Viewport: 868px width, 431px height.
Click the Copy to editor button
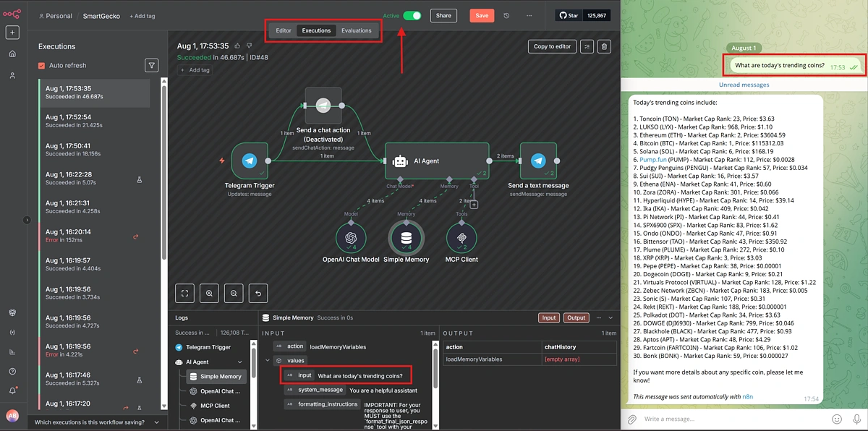552,46
